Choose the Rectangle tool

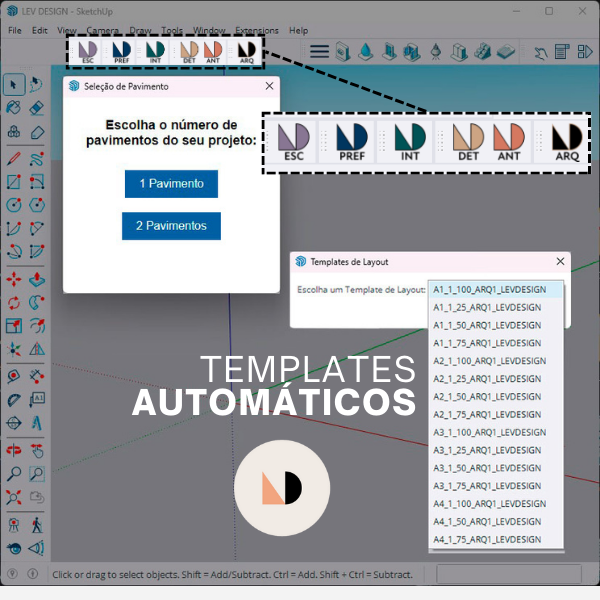(x=14, y=182)
